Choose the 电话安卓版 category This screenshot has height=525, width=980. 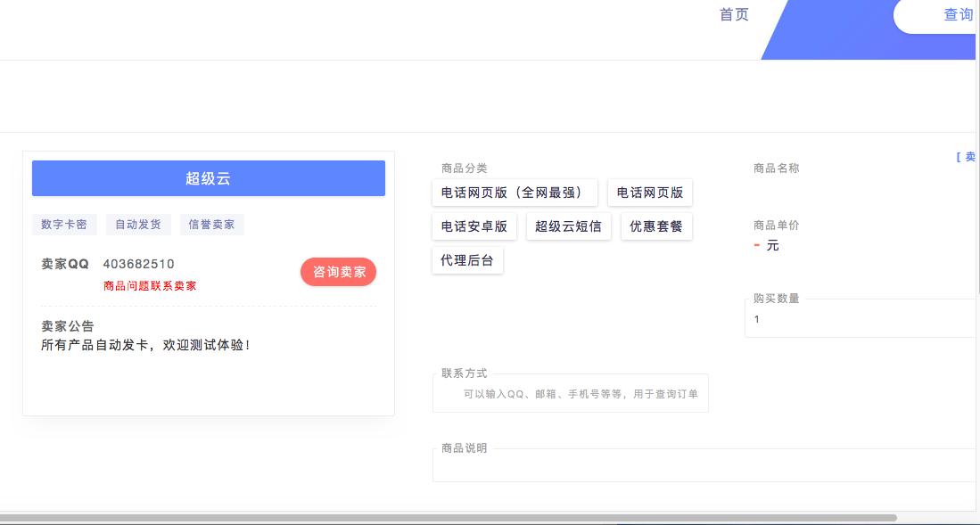[474, 226]
